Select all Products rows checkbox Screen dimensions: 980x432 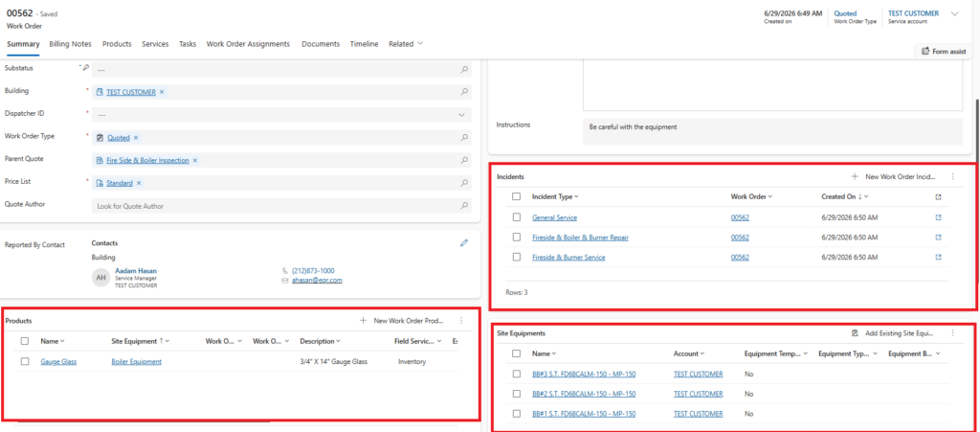24,341
